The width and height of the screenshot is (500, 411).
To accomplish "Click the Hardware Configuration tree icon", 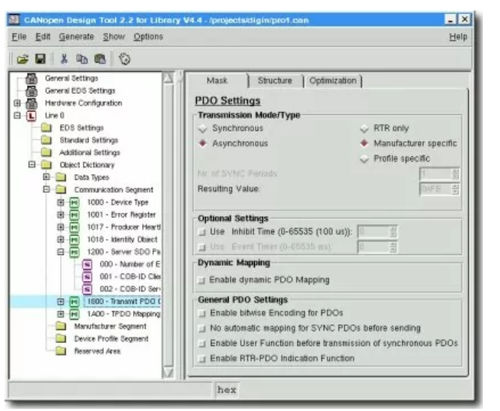I will click(31, 103).
